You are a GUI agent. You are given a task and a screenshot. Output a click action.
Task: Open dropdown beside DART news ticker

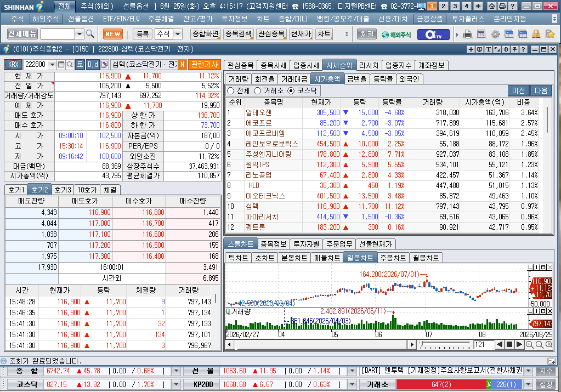coord(529,371)
